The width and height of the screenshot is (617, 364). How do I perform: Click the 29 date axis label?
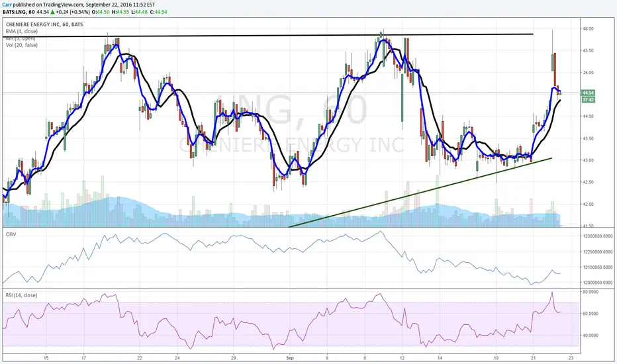234,358
